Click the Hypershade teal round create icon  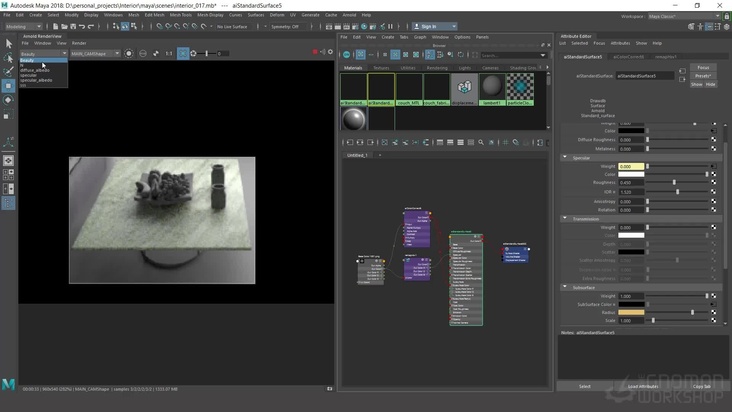pyautogui.click(x=346, y=55)
